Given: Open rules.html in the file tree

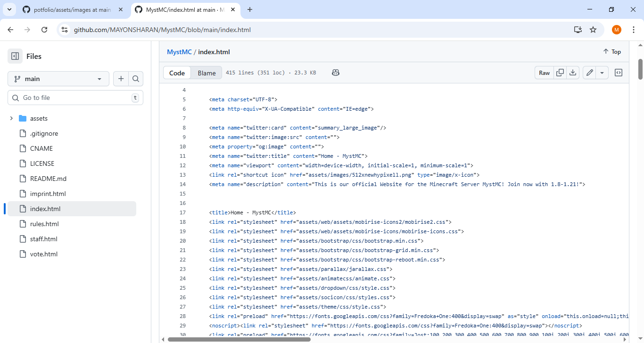Looking at the screenshot, I should [44, 224].
